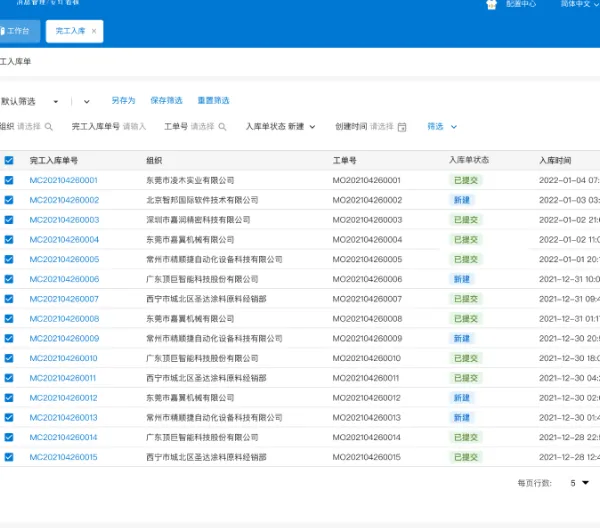Expand the 筛选 chevron for more filters
Viewport: 600px width, 528px height.
(454, 127)
